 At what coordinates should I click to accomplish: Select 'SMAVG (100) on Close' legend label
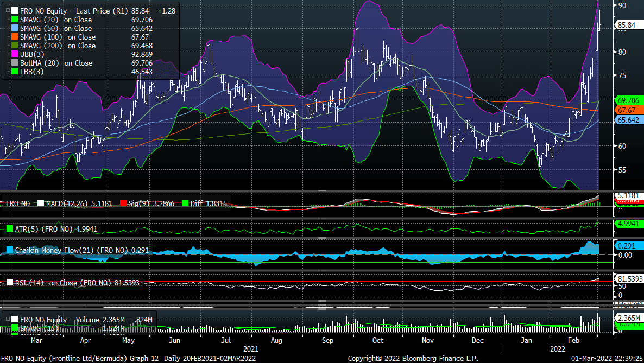pyautogui.click(x=58, y=37)
